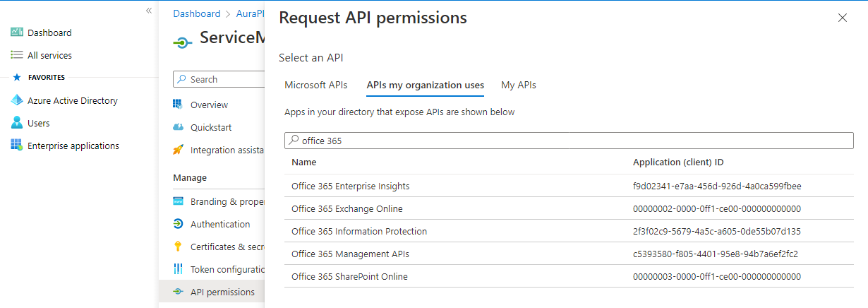
Task: Click the Manage section heading
Action: point(190,177)
